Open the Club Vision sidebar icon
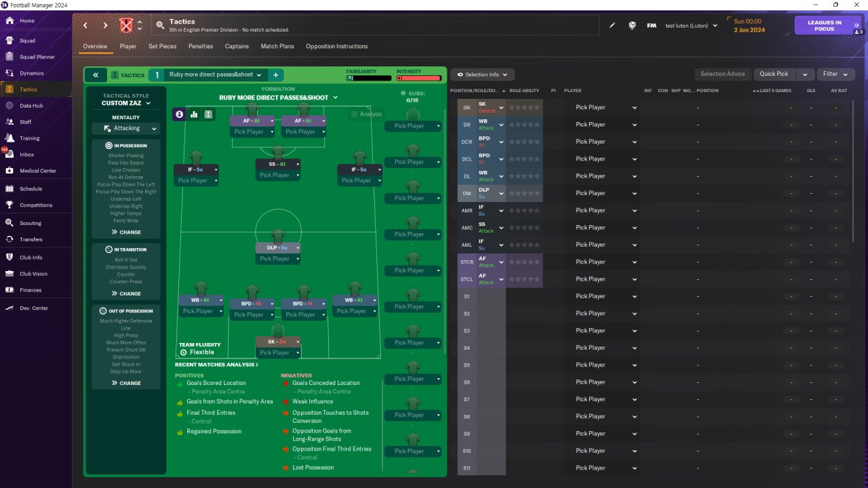Viewport: 868px width, 488px height. tap(9, 274)
